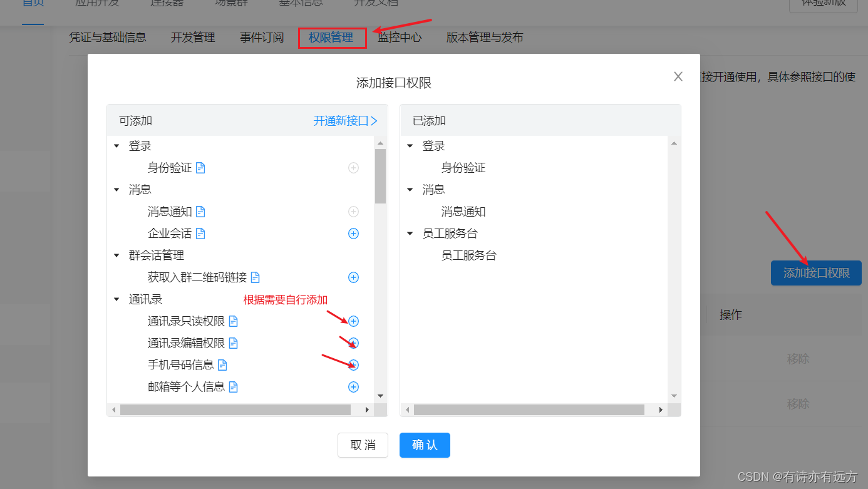This screenshot has width=868, height=489.
Task: Open the document icon beside 消息通知
Action: coord(200,212)
